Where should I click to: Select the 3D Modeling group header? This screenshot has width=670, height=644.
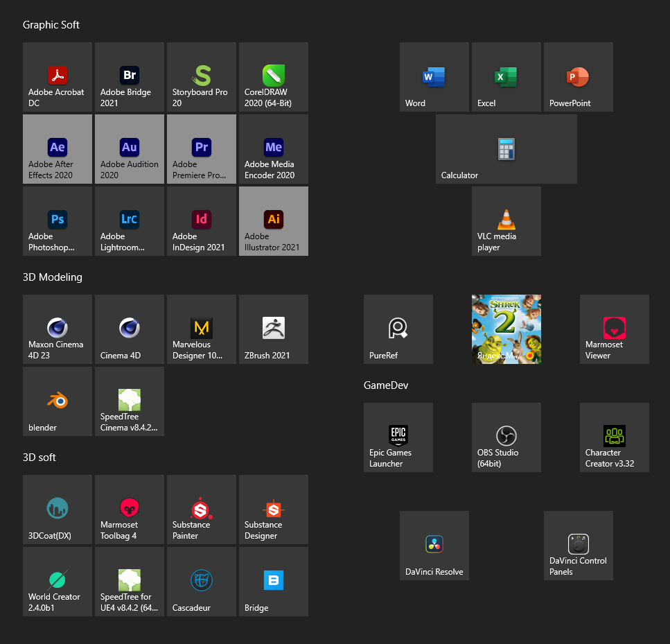53,277
